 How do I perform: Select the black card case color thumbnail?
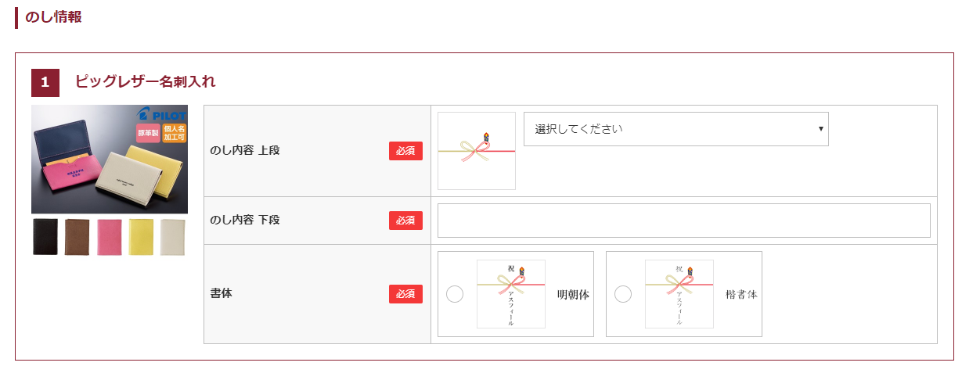45,237
